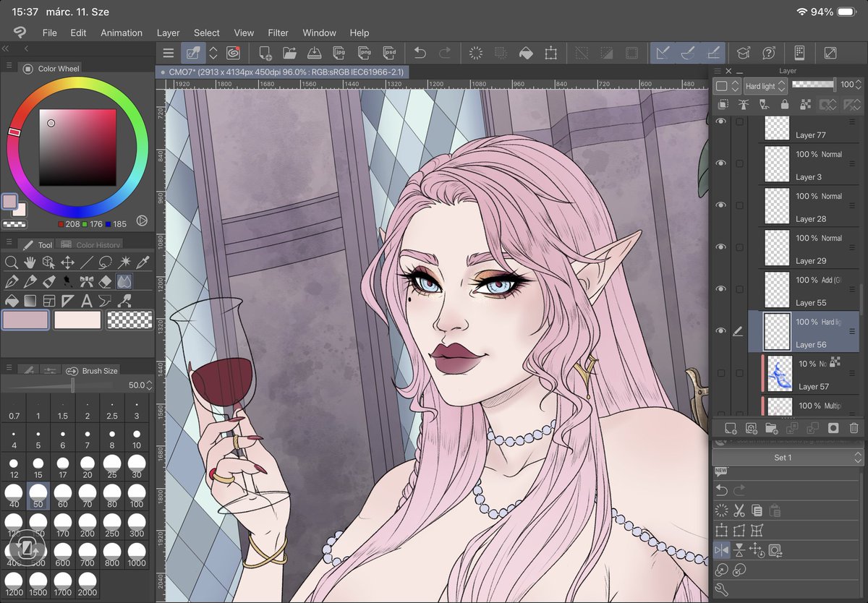Select the Eraser tool

tap(106, 281)
